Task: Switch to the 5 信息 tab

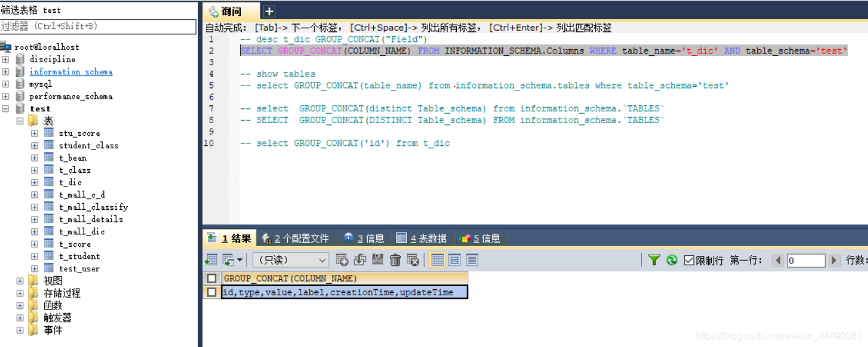Action: click(x=481, y=238)
